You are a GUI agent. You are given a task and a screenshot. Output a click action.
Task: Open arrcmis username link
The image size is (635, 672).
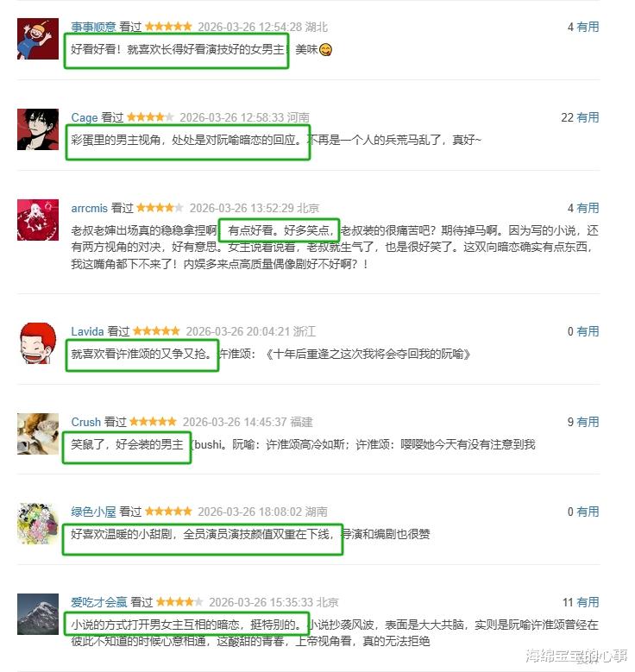coord(89,208)
